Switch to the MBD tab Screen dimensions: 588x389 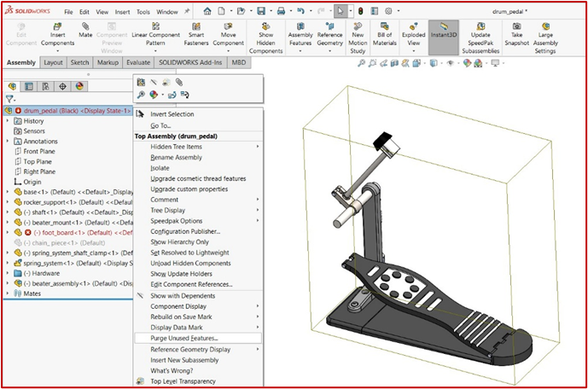click(239, 62)
